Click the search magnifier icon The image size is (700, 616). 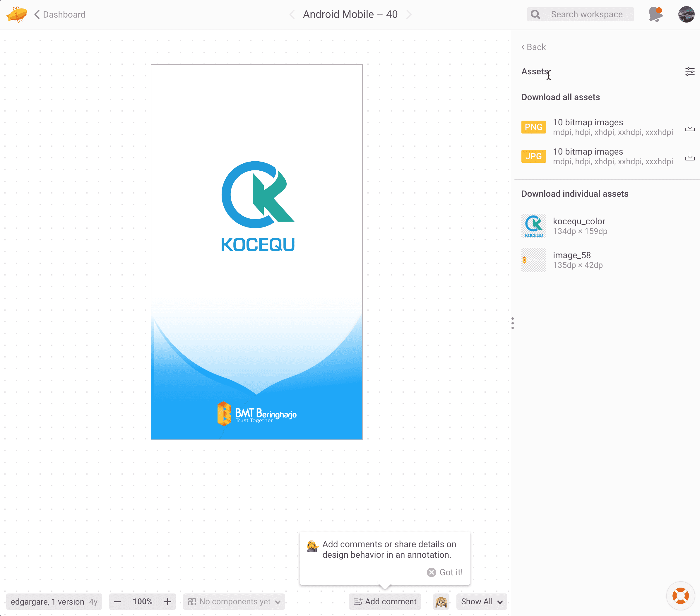(535, 14)
